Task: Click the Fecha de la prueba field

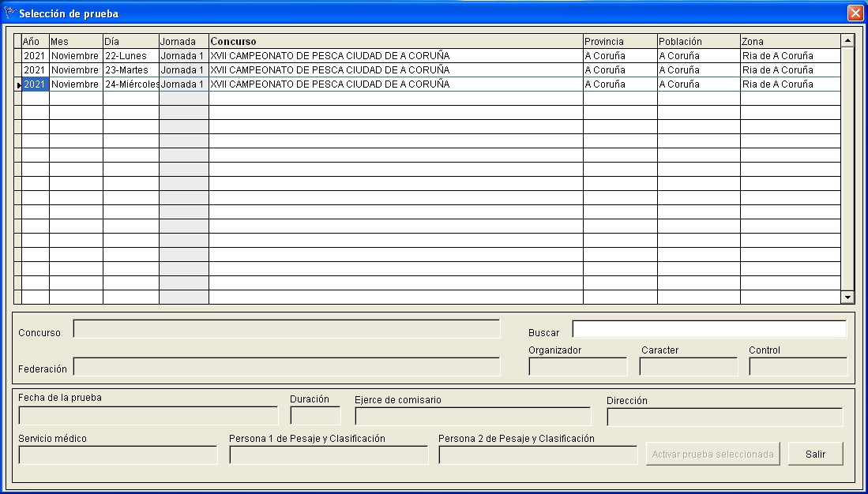Action: 148,416
